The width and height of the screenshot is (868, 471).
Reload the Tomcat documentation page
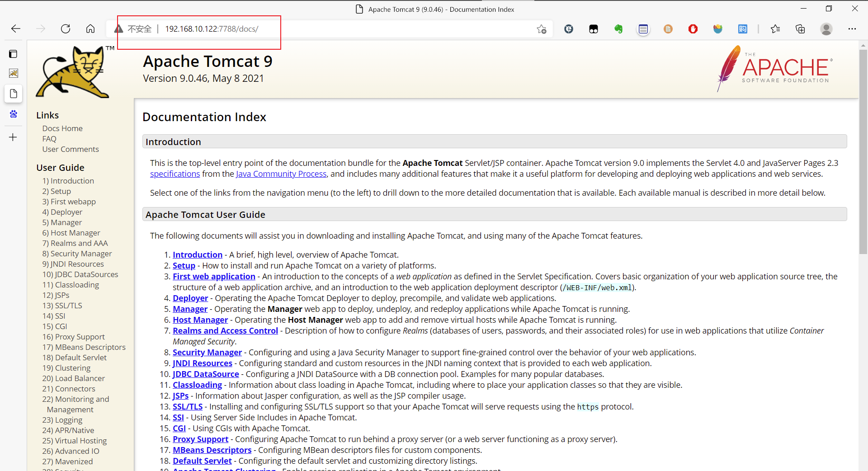pyautogui.click(x=66, y=29)
